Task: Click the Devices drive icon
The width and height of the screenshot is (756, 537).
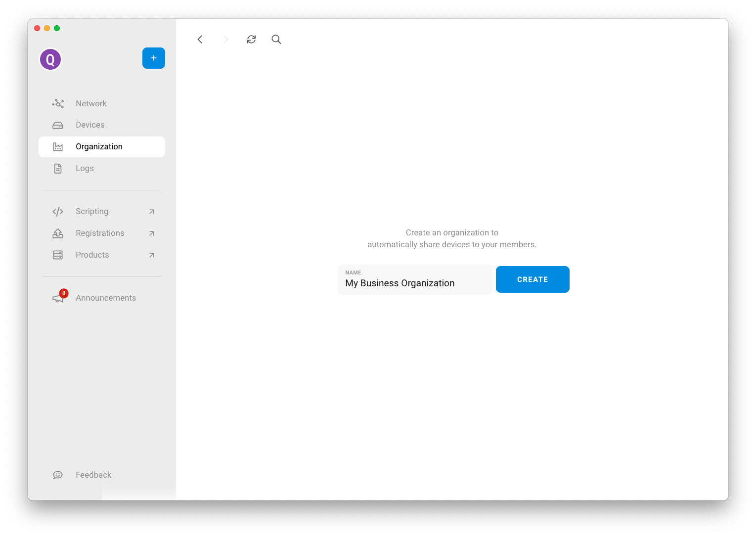Action: (x=58, y=125)
